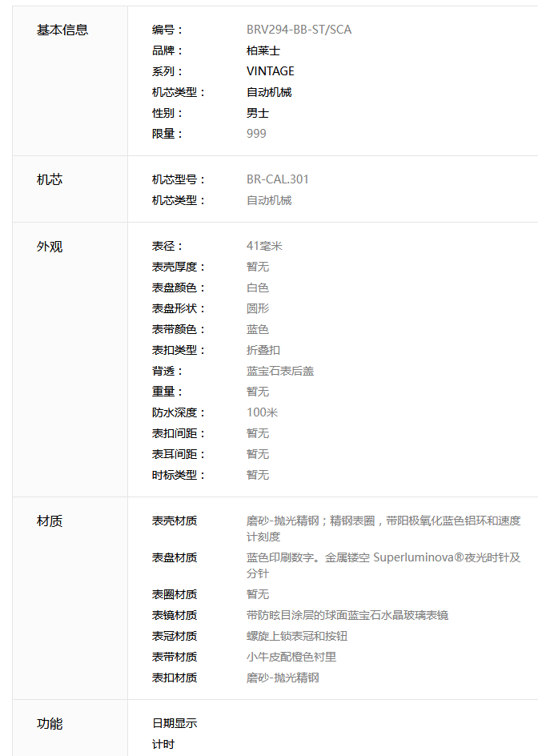Click the 表扣材质 label
538x756 pixels.
(175, 678)
